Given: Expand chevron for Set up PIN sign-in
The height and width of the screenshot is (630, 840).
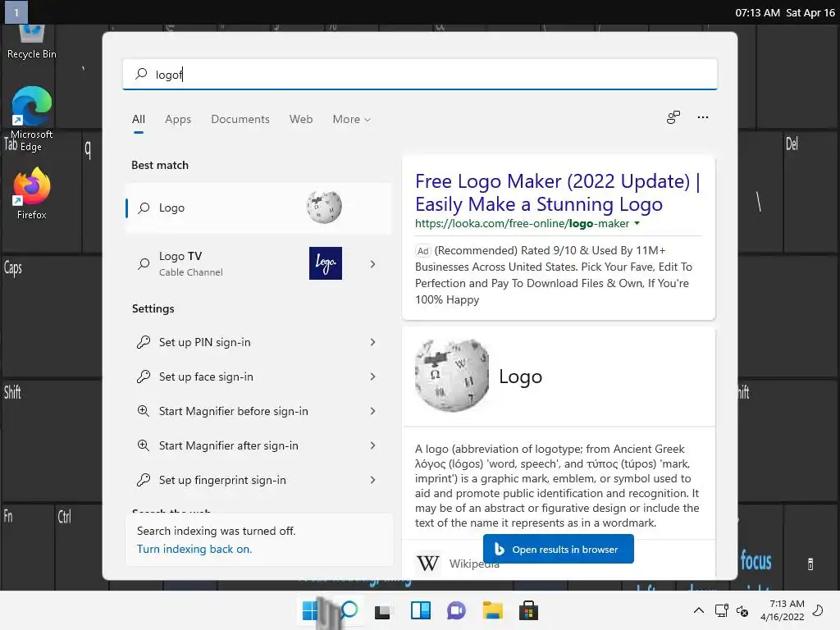Looking at the screenshot, I should 373,342.
